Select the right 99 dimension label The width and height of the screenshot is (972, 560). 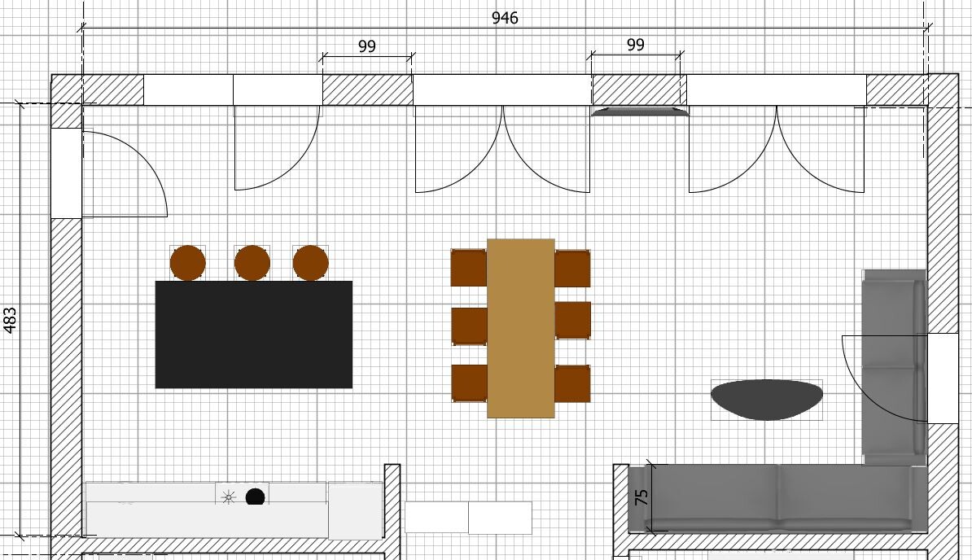click(x=636, y=45)
